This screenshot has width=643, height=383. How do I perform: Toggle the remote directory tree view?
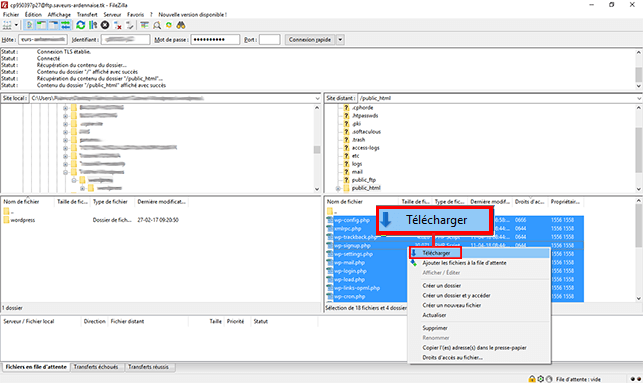pyautogui.click(x=53, y=25)
